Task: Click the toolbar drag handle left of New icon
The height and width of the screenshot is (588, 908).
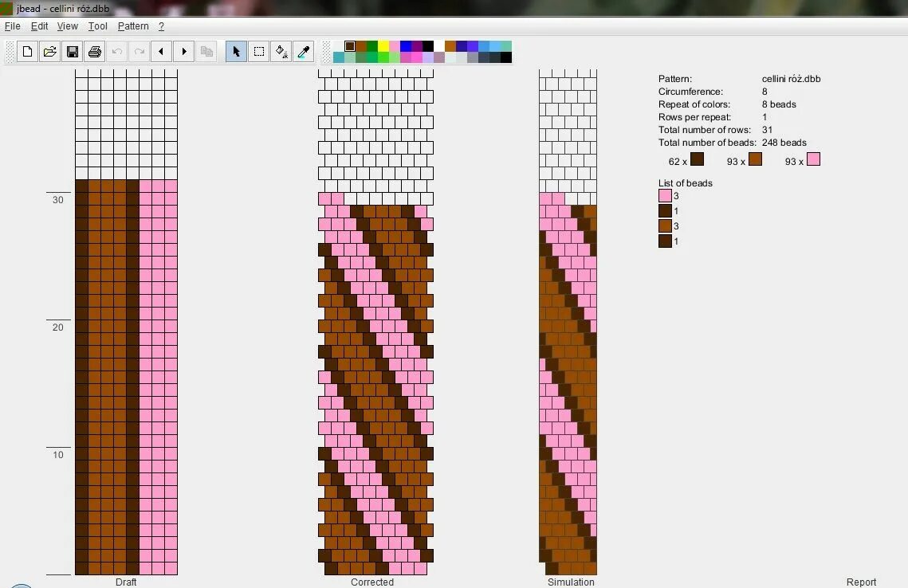Action: [10, 52]
